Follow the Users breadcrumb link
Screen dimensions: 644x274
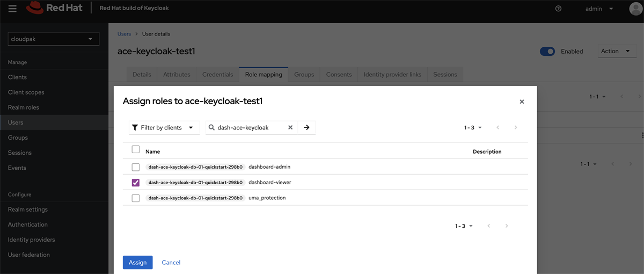tap(124, 34)
